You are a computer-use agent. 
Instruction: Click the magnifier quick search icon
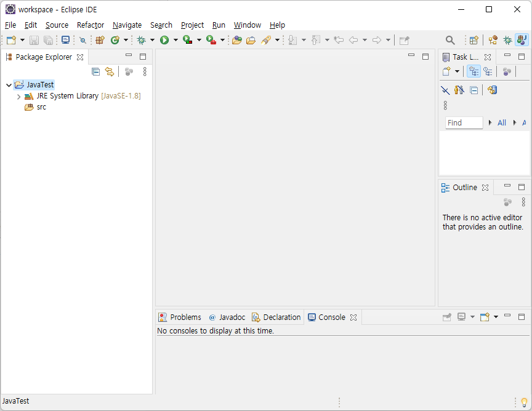pos(450,41)
